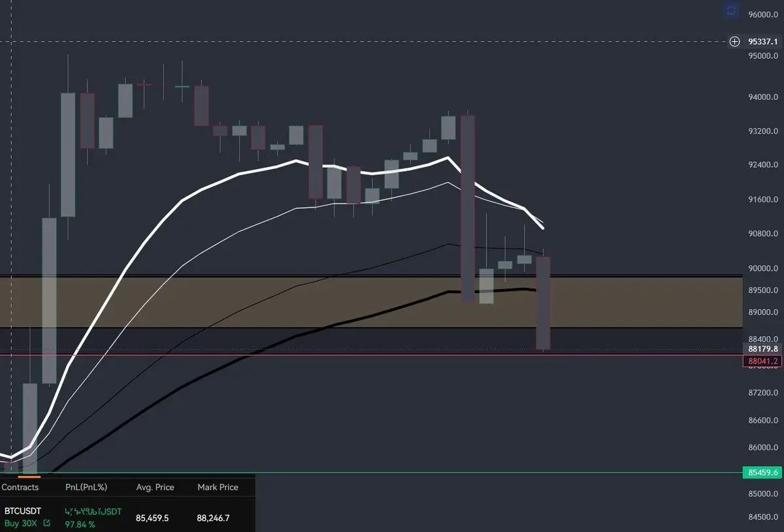Click the plus icon beside 95337.1
The image size is (784, 532).
tap(735, 41)
